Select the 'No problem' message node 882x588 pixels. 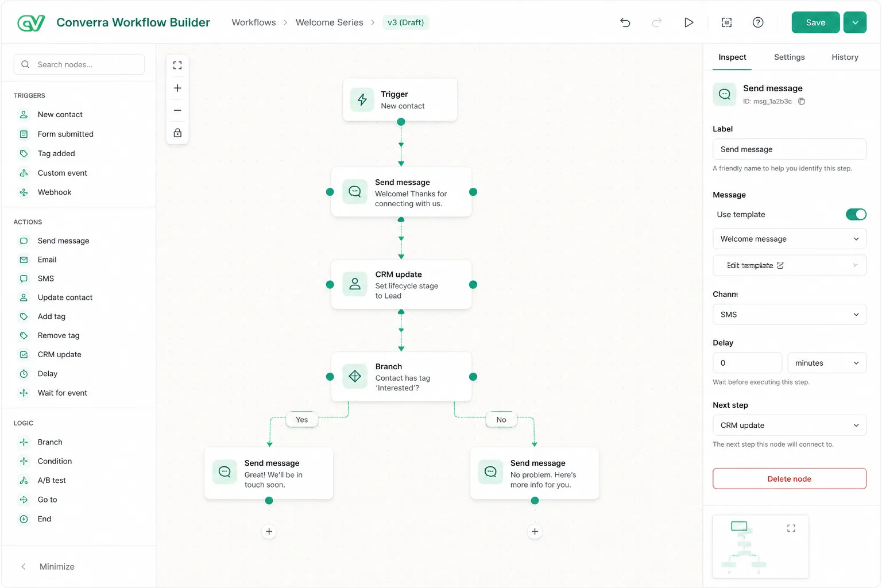(x=535, y=473)
